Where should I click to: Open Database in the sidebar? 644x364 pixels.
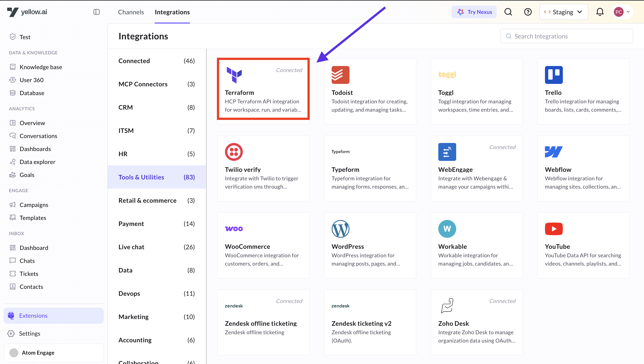pyautogui.click(x=54, y=93)
